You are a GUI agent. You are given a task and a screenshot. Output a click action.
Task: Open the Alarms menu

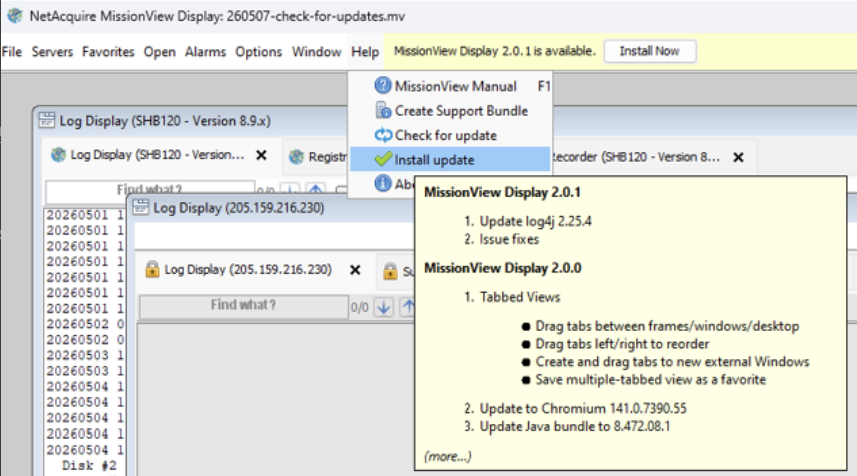205,52
